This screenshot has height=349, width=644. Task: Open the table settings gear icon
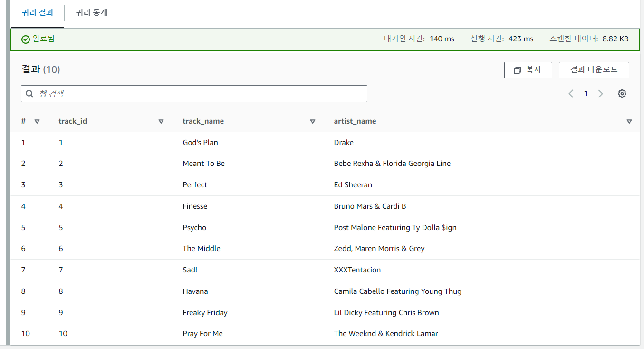[622, 94]
